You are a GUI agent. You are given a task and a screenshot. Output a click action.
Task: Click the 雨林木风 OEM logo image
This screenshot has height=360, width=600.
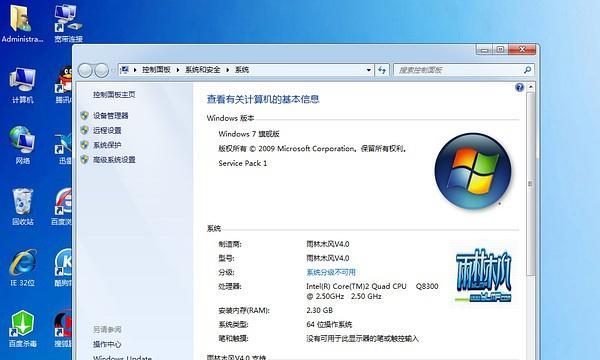pyautogui.click(x=484, y=274)
